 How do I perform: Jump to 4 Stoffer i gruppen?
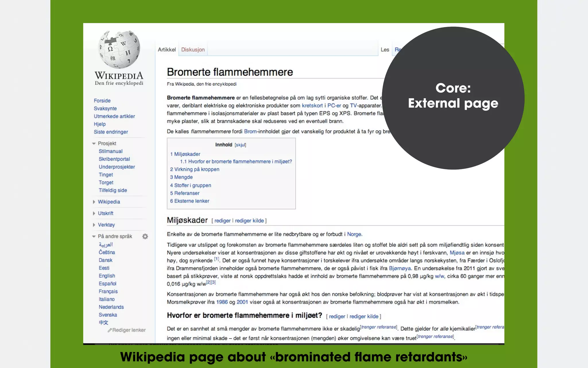click(191, 185)
